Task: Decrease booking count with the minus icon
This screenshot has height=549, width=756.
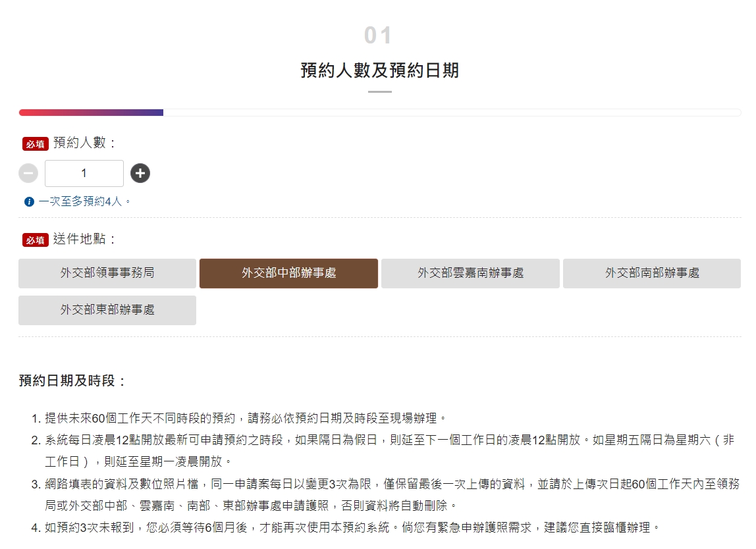Action: click(28, 172)
